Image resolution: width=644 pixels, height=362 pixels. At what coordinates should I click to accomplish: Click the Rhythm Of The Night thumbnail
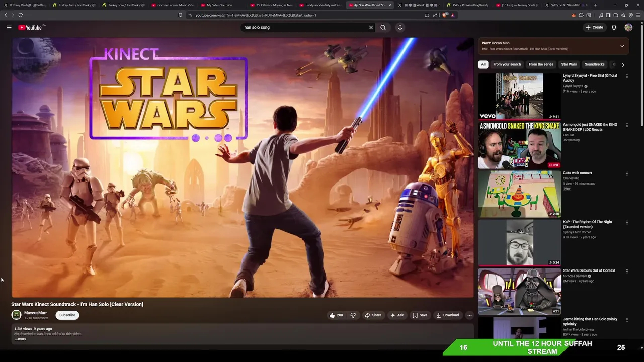point(519,243)
